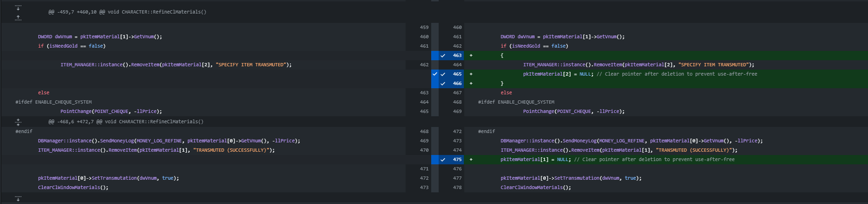Image resolution: width=868 pixels, height=204 pixels.
Task: Click the '@@ -459,7 +460,10' hunk header
Action: 127,12
